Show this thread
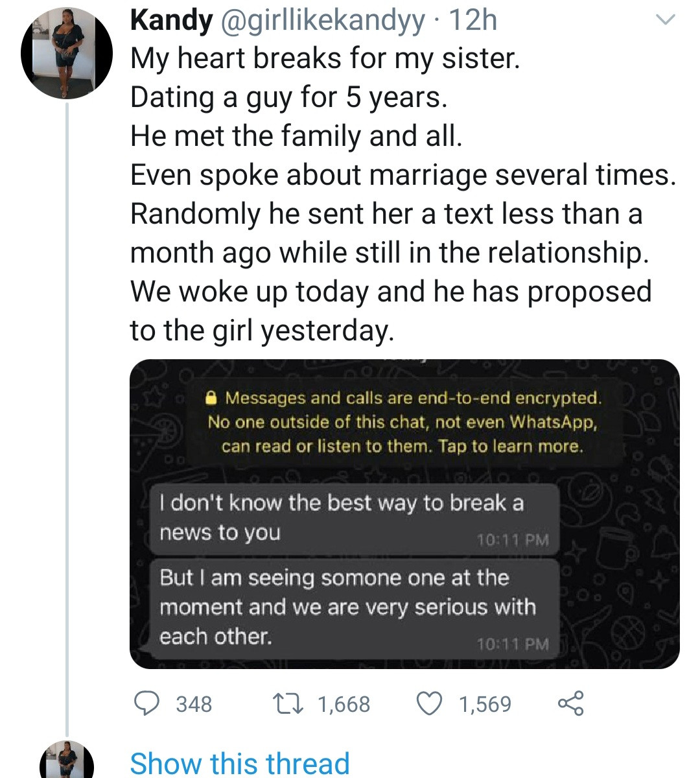Viewport: 700px width, 778px height. pyautogui.click(x=240, y=762)
